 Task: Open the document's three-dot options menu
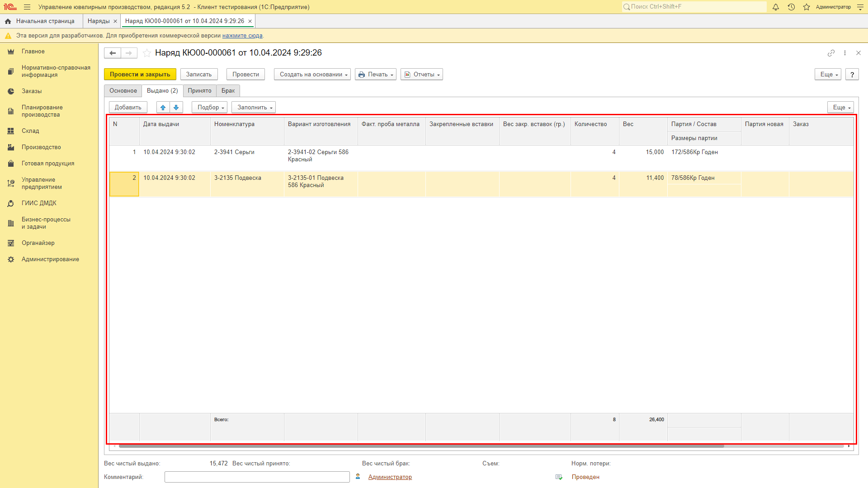click(x=844, y=53)
